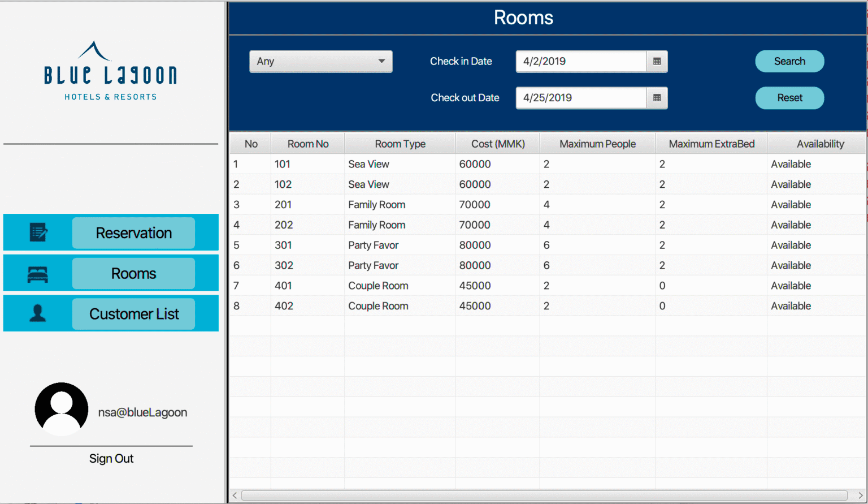Navigate to the Rooms section
This screenshot has width=868, height=504.
pos(133,273)
